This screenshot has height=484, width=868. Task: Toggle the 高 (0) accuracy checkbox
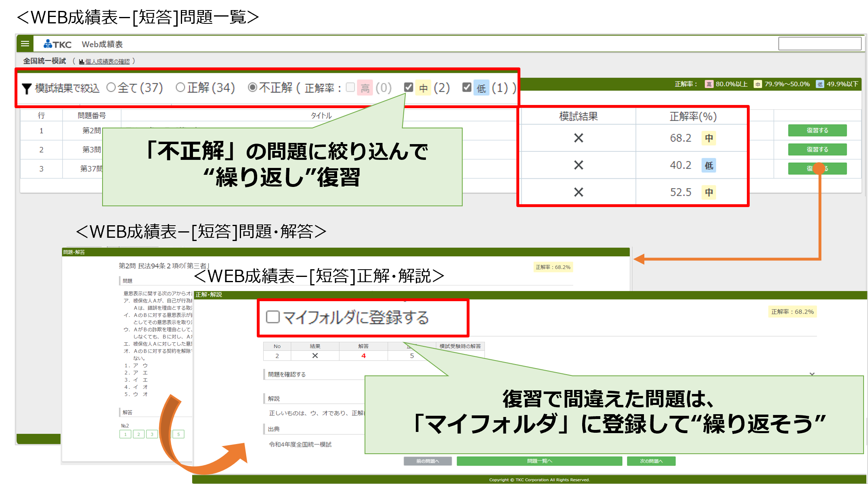click(x=350, y=87)
